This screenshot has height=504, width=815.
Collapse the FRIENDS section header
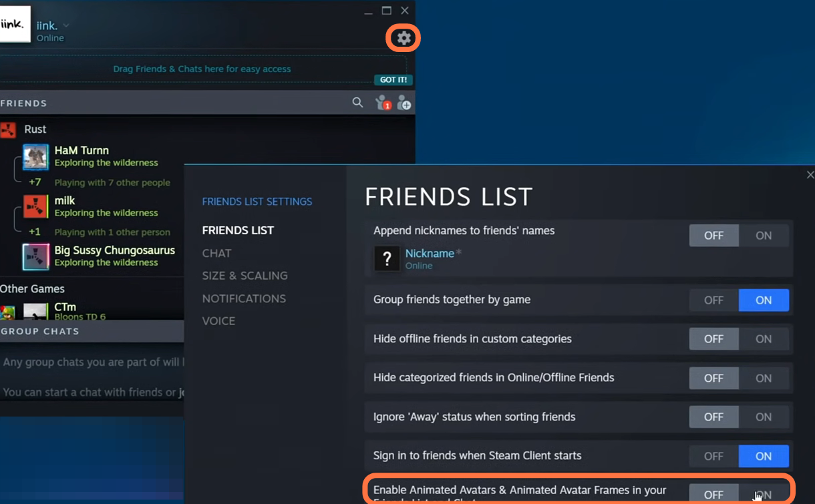pos(24,103)
